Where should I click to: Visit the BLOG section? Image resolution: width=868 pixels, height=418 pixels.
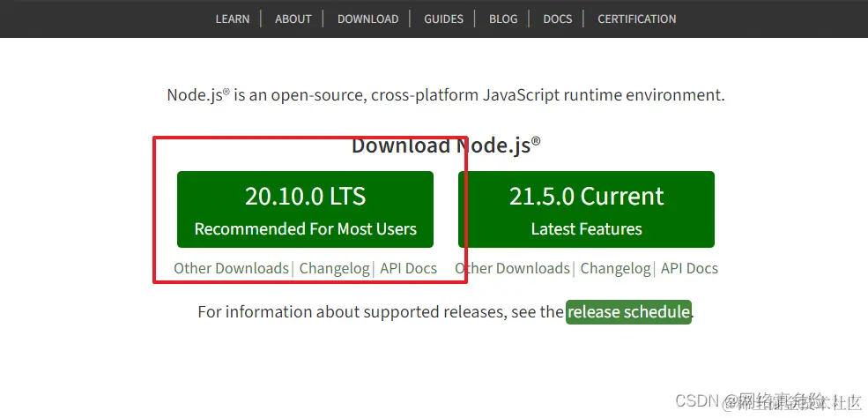point(503,19)
